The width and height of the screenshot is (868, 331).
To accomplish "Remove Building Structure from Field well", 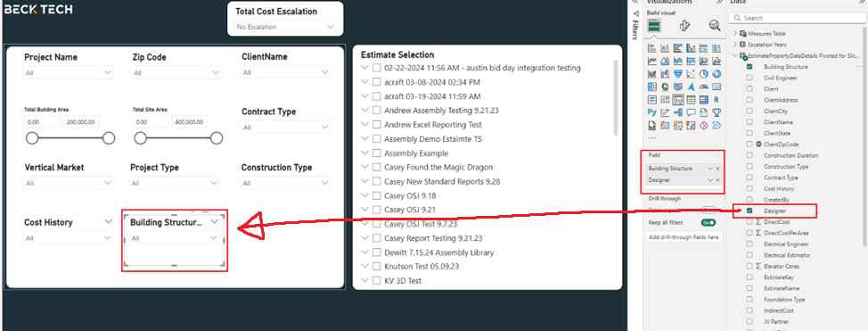I will [718, 168].
